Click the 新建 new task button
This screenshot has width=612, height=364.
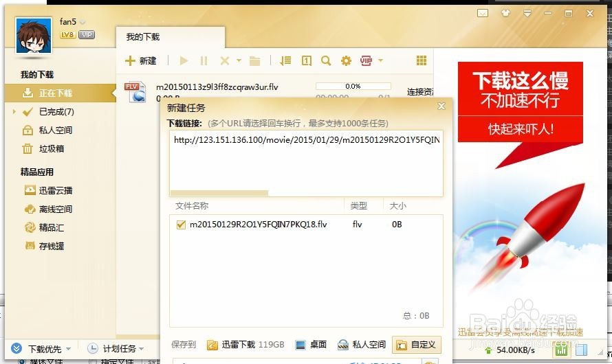click(140, 61)
